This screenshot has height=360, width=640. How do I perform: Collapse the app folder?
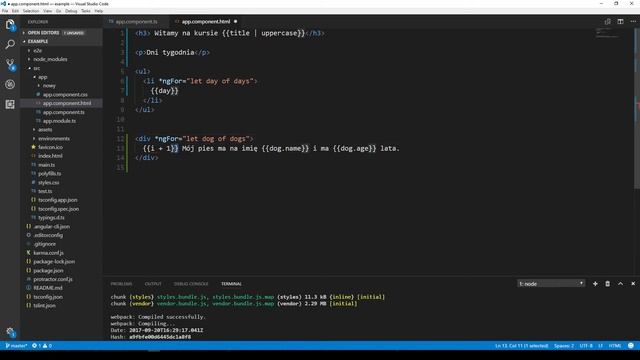point(42,77)
